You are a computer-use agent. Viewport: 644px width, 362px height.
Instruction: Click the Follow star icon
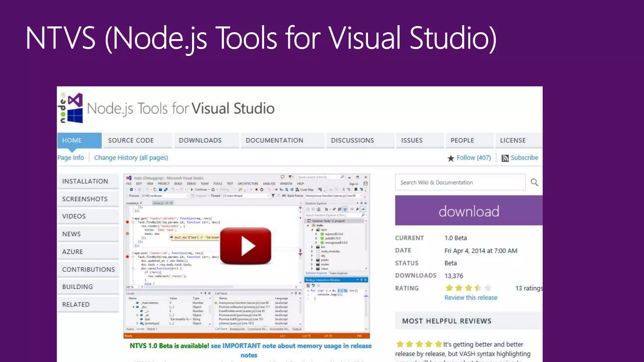pos(451,158)
